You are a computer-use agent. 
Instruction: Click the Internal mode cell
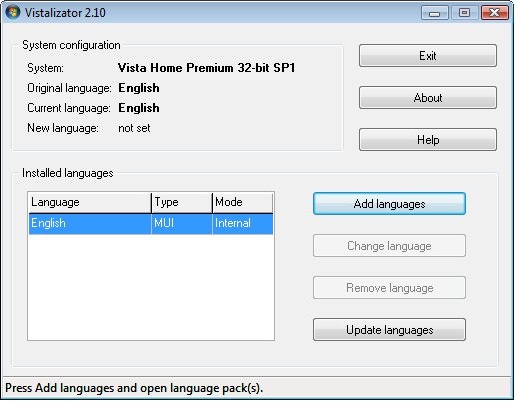click(242, 223)
